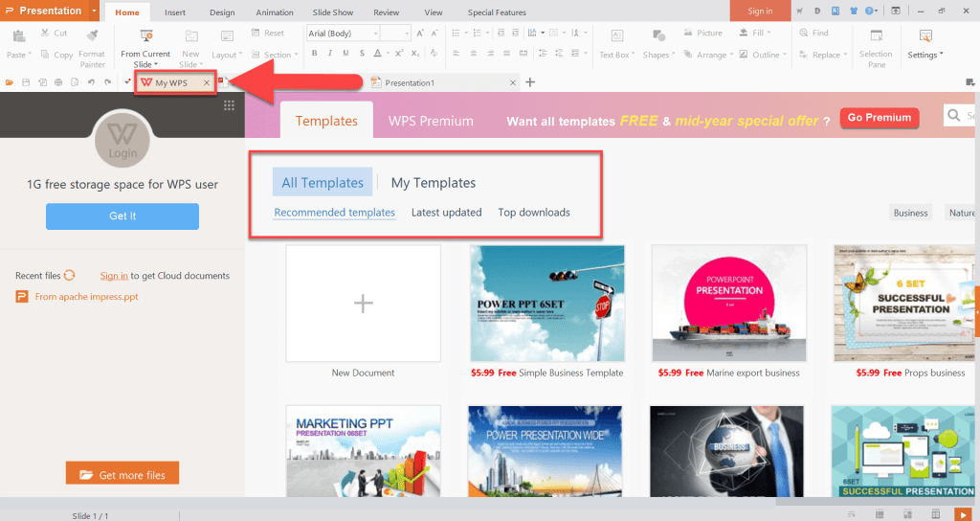Image resolution: width=980 pixels, height=521 pixels.
Task: Open the quick-access Open folder icon
Action: pos(10,82)
